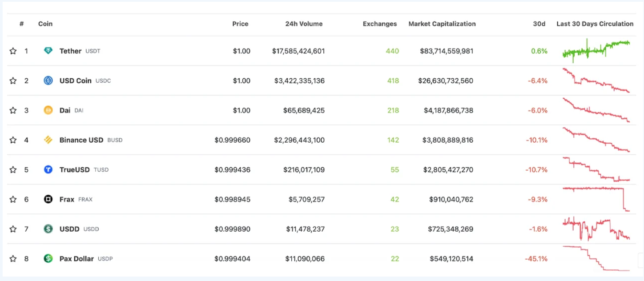Toggle the Frax favorite star
The image size is (644, 281).
(13, 199)
